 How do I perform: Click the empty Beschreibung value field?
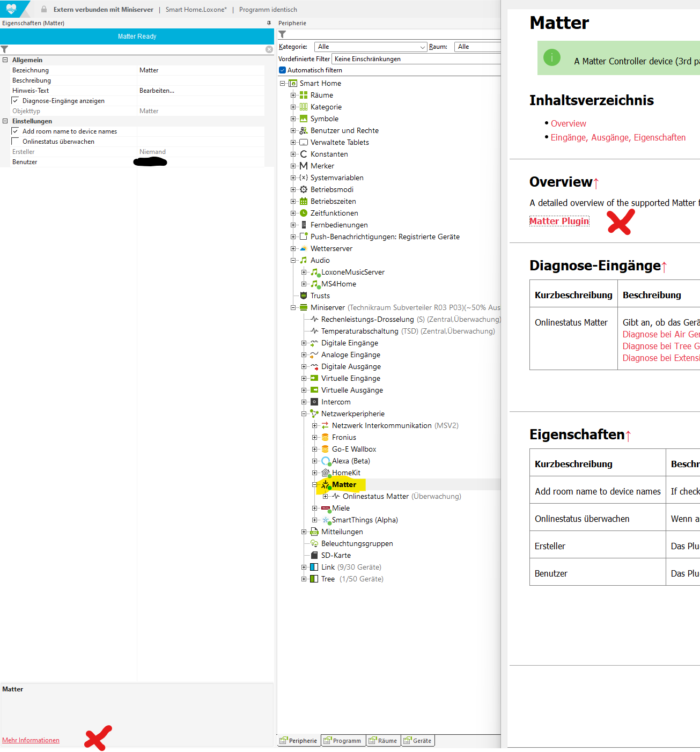point(201,80)
